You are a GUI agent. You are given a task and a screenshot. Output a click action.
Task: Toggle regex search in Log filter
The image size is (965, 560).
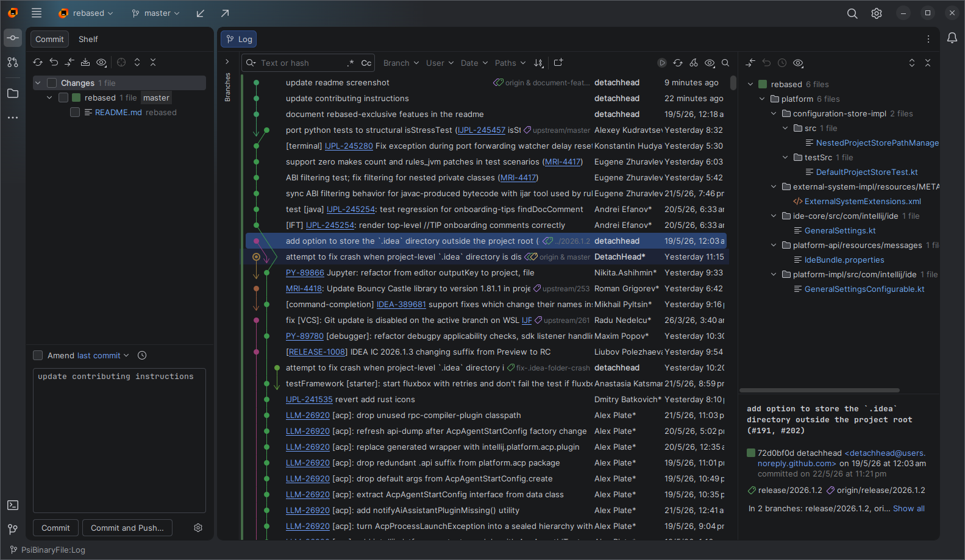point(351,63)
